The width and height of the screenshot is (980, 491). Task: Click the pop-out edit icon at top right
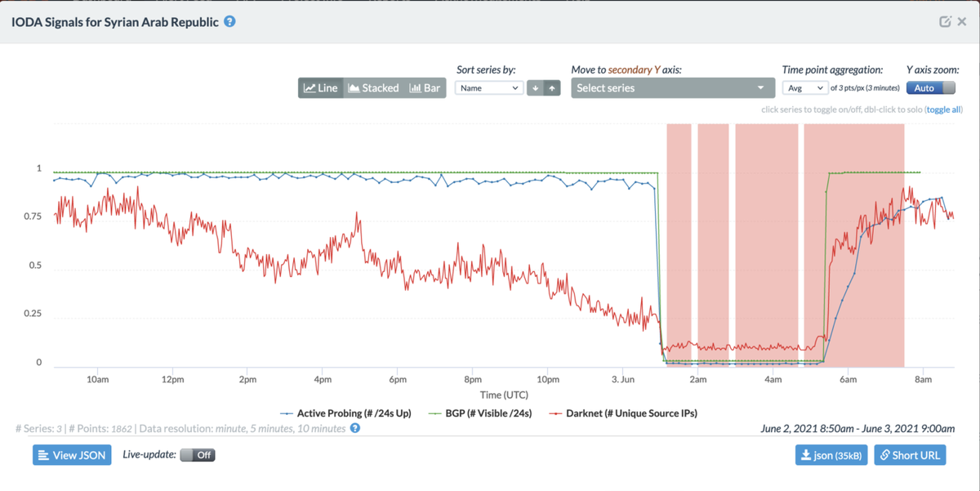click(x=945, y=22)
